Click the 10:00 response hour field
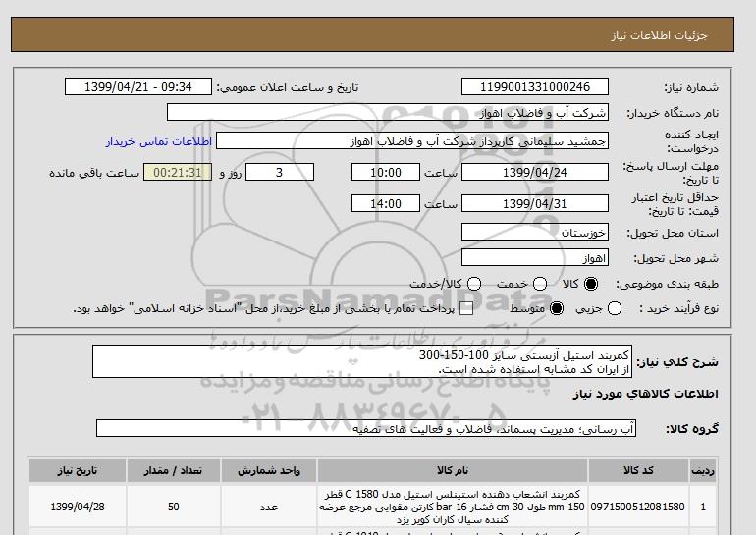Screen dimensions: 756x535 (387, 173)
